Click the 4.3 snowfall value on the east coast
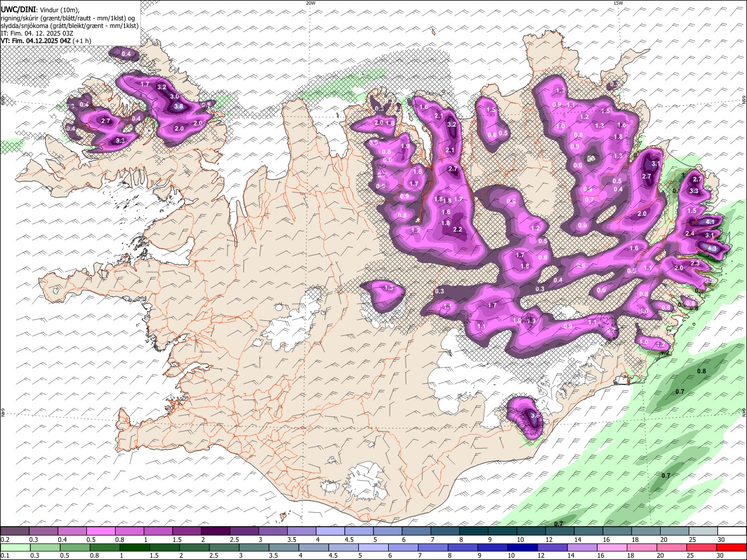The height and width of the screenshot is (560, 747). tap(712, 249)
